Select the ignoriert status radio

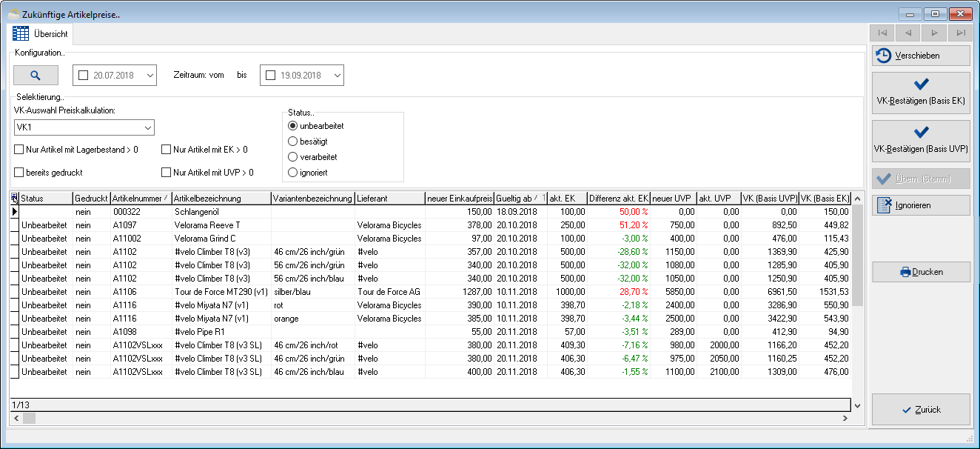(x=308, y=173)
